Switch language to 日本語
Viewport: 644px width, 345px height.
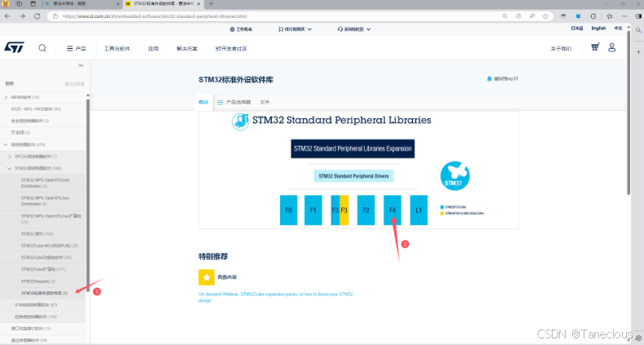click(576, 29)
